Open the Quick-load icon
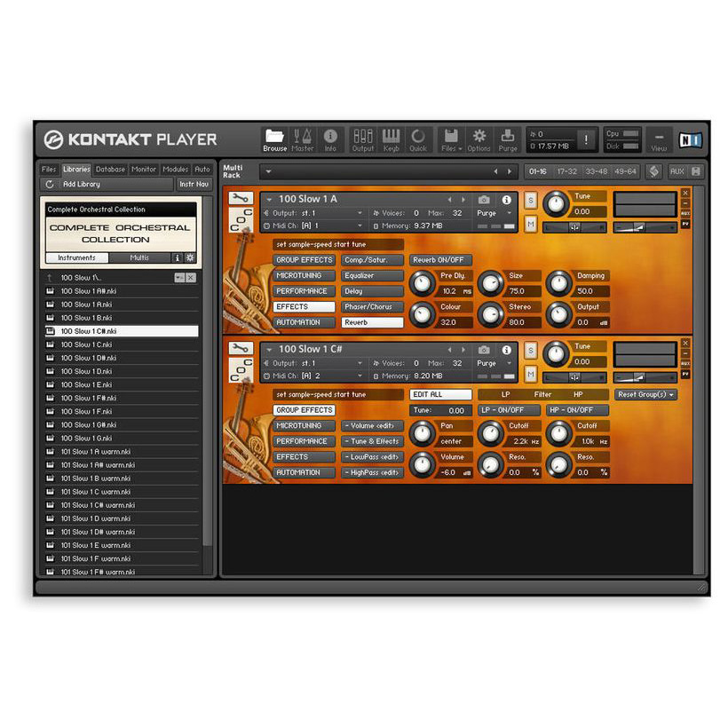This screenshot has height=728, width=728. pos(418,140)
